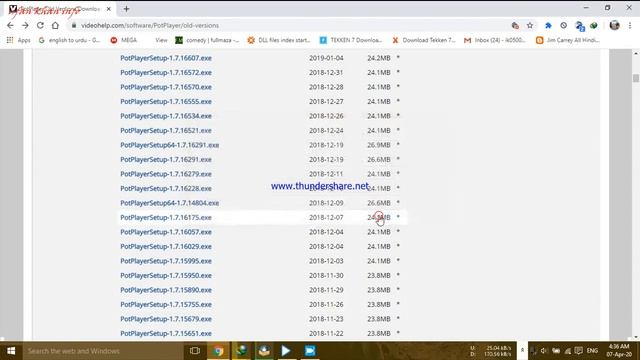Open 'Download Tekken 7' bookmark
Viewport: 640px width, 360px height.
pos(424,40)
